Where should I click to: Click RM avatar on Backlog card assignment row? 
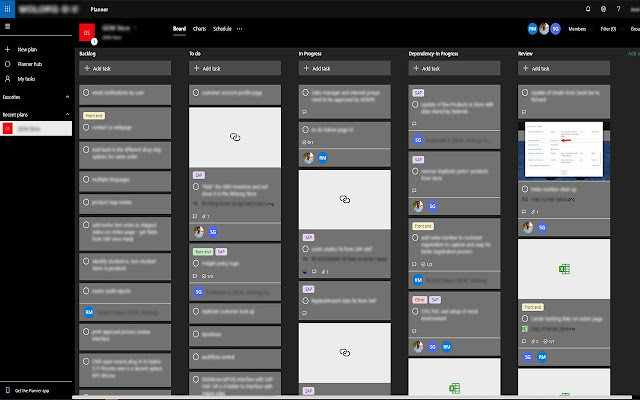[89, 313]
